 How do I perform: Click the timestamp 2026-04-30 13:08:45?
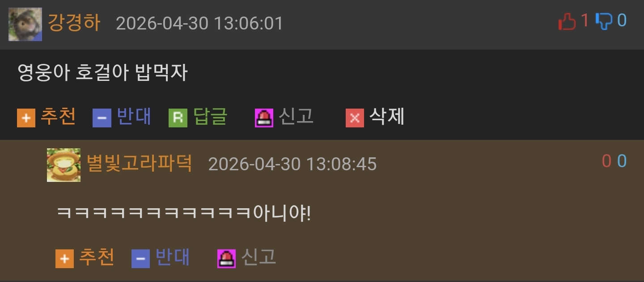pos(292,164)
